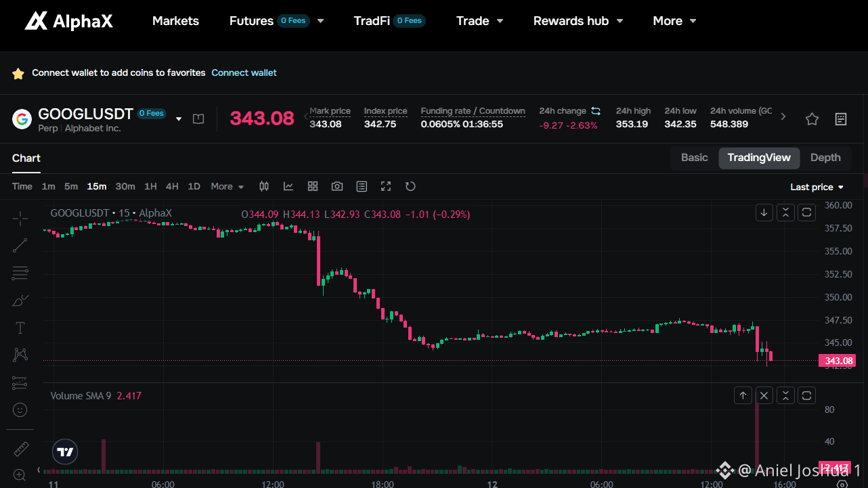Collapse the volume pane
Image resolution: width=868 pixels, height=488 pixels.
[x=785, y=396]
